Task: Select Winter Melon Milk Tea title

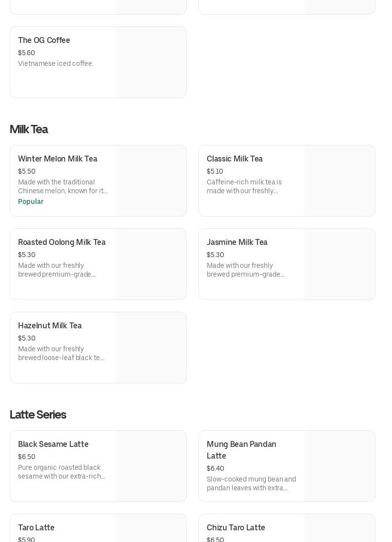Action: pyautogui.click(x=58, y=159)
